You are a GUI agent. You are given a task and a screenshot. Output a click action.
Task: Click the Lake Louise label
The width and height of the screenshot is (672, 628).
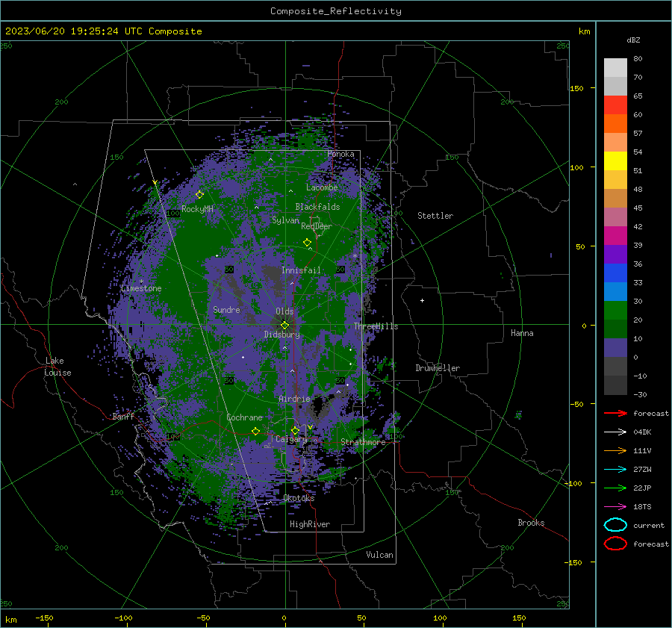pyautogui.click(x=57, y=367)
